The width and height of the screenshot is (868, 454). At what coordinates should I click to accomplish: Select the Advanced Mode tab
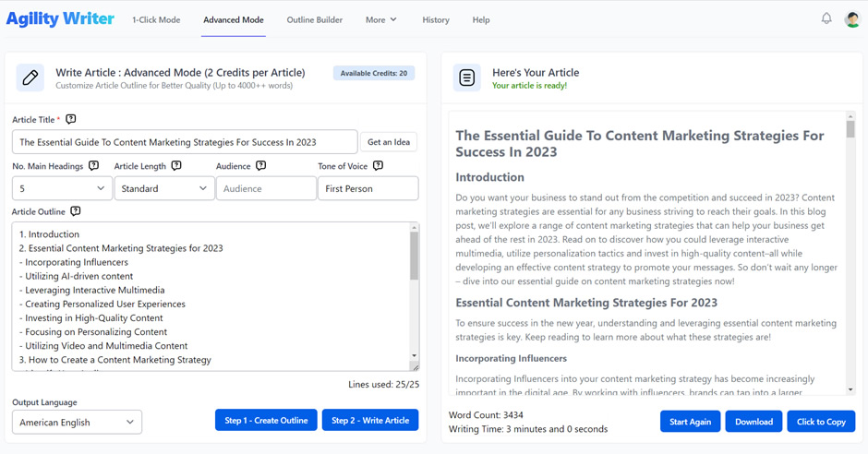[x=233, y=20]
